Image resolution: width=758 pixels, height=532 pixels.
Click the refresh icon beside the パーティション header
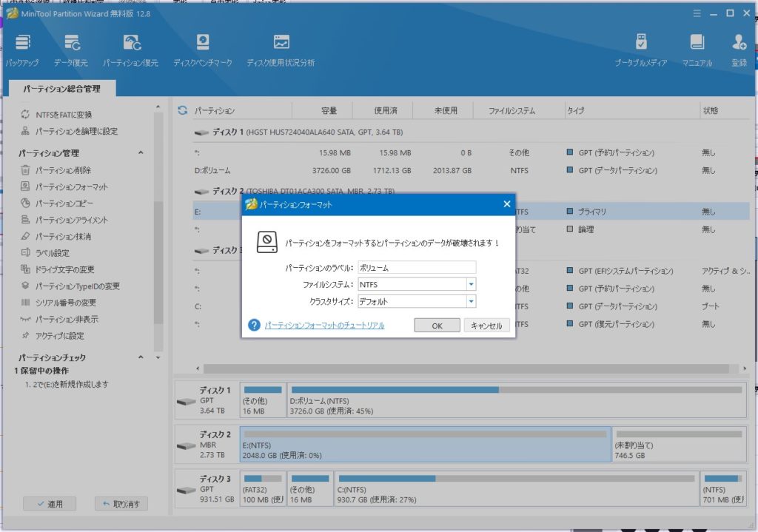[182, 111]
